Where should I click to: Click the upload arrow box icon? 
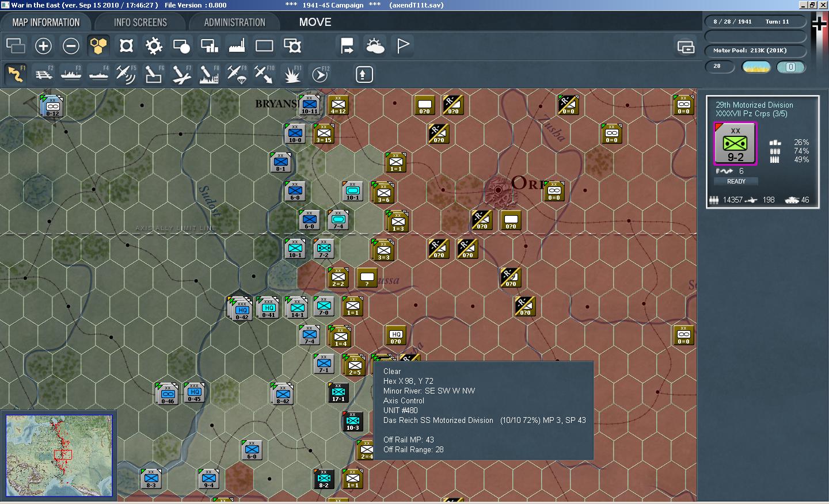[364, 74]
